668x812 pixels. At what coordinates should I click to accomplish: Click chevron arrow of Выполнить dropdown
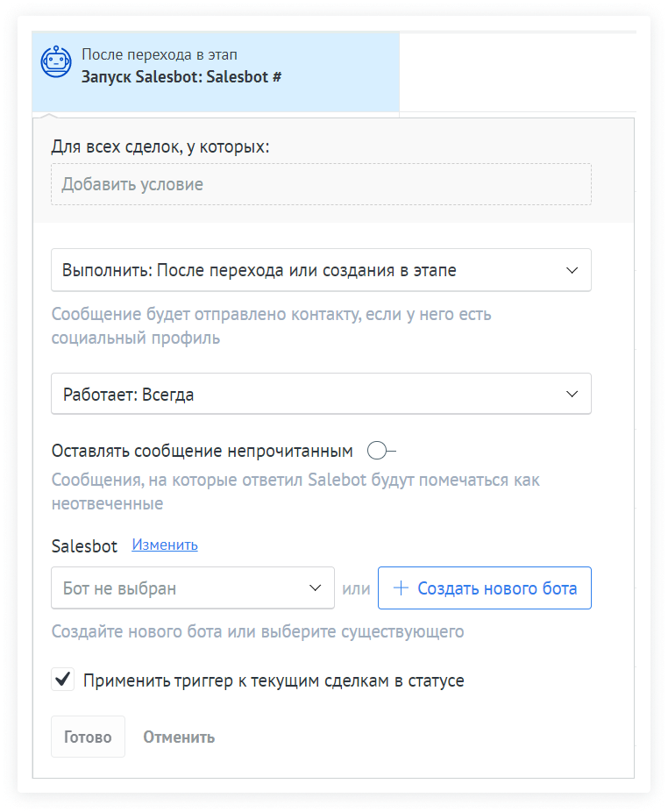click(572, 270)
